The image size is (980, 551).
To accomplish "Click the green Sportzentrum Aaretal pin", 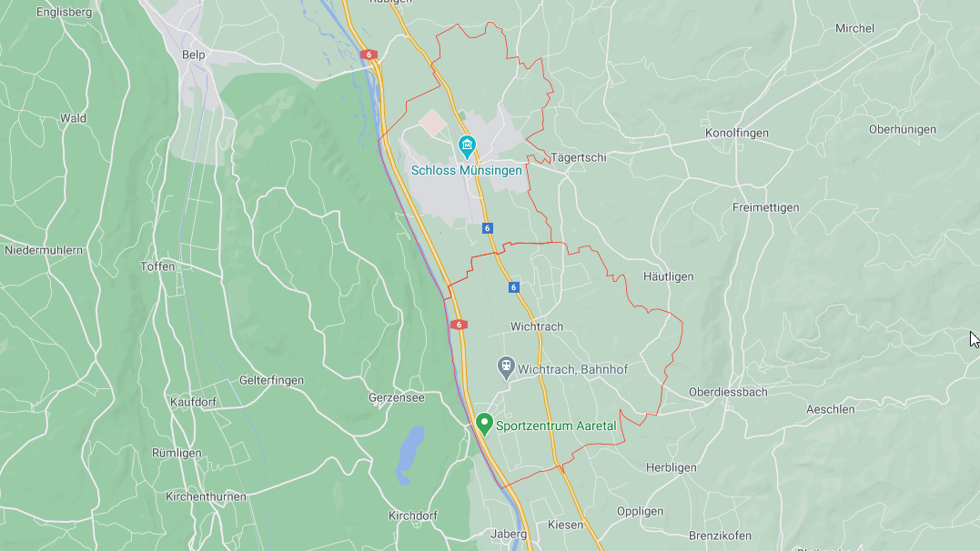I will coord(484,425).
